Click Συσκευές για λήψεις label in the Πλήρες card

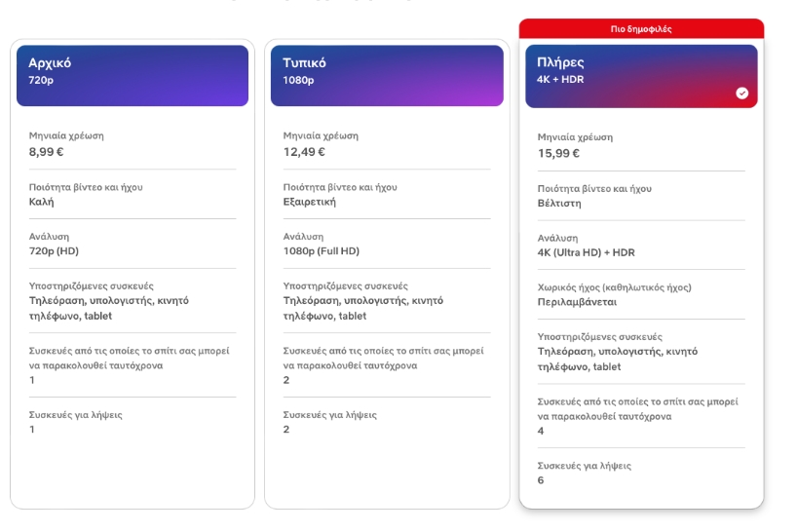point(584,465)
